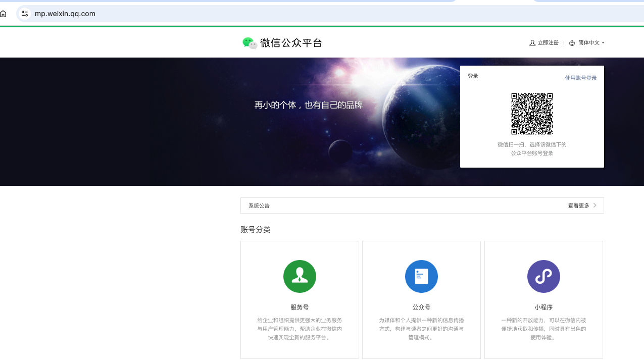Click the WeChat green chat bubble logo
This screenshot has height=362, width=644.
(250, 43)
